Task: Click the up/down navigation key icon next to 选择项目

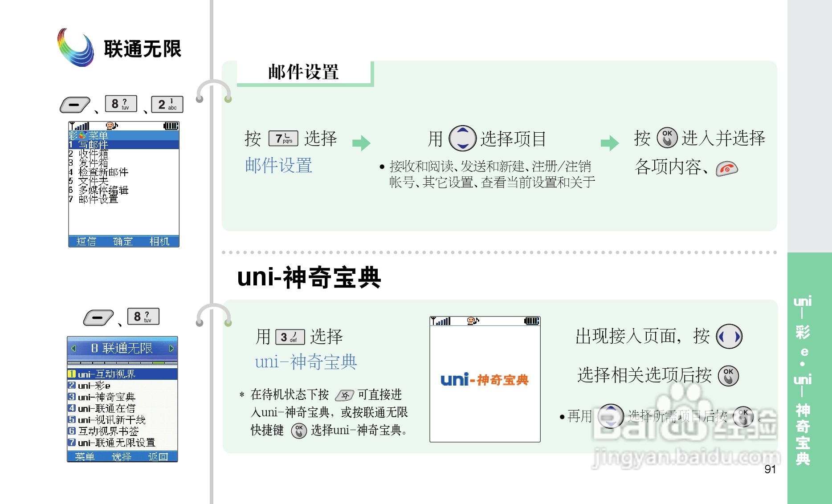Action: (x=463, y=138)
